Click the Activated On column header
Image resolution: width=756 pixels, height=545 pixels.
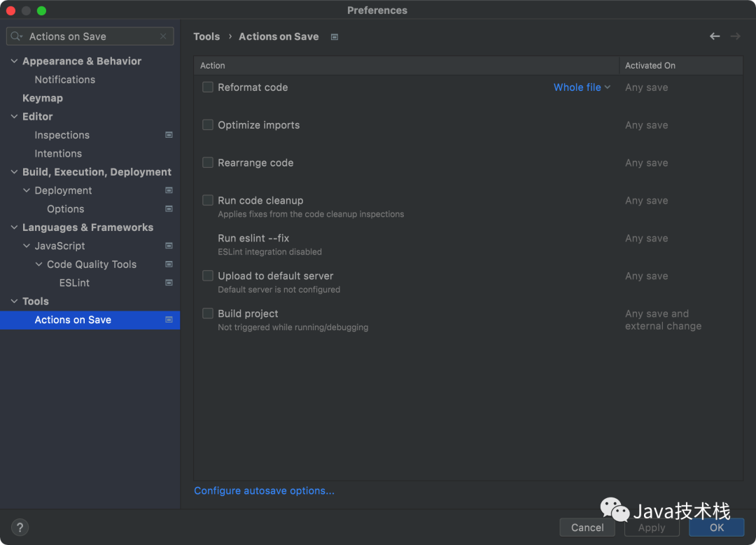tap(681, 66)
